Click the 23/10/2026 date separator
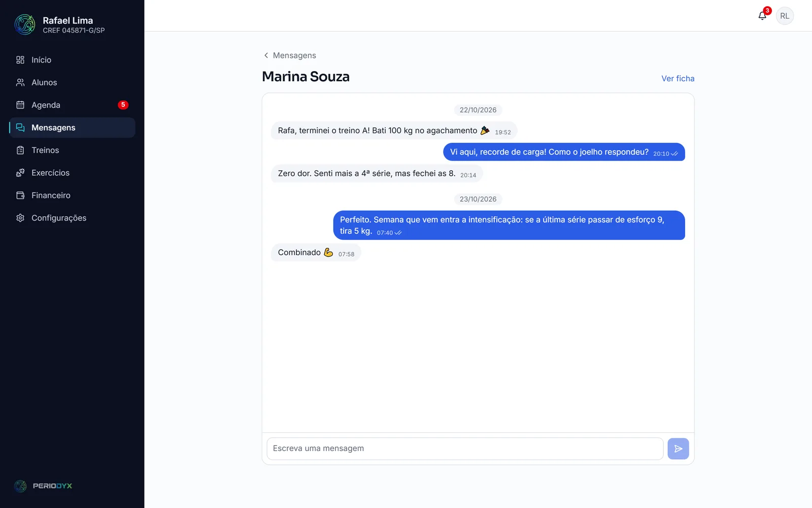Viewport: 812px width, 508px height. click(x=478, y=199)
